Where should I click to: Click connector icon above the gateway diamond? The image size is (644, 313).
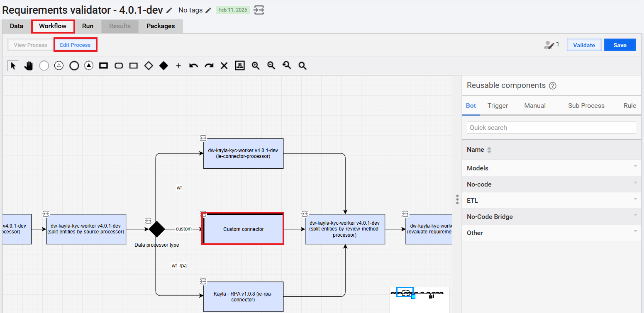[148, 220]
